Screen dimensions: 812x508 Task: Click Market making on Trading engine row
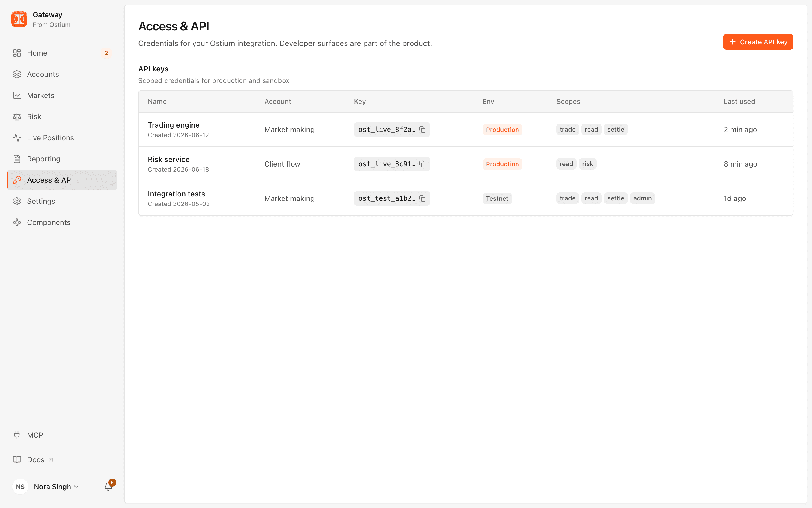289,130
